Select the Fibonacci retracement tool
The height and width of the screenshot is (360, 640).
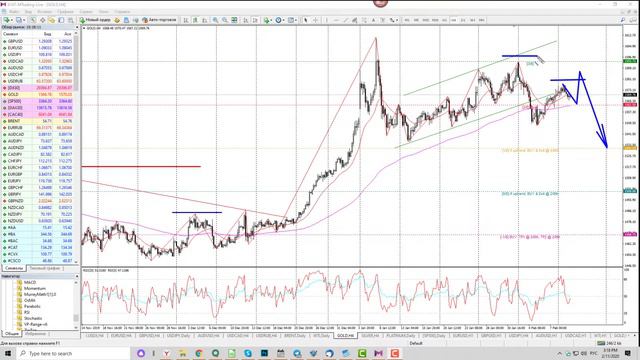coord(364,20)
